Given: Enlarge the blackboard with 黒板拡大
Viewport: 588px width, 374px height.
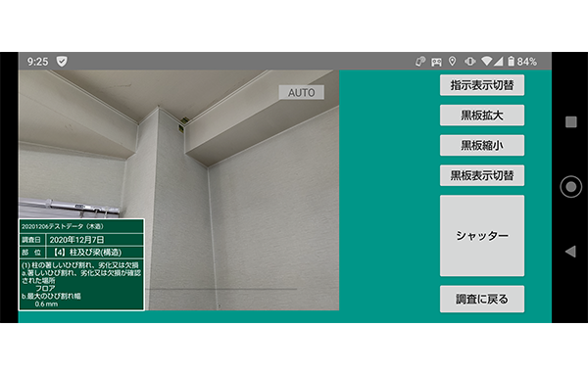Looking at the screenshot, I should (x=482, y=116).
